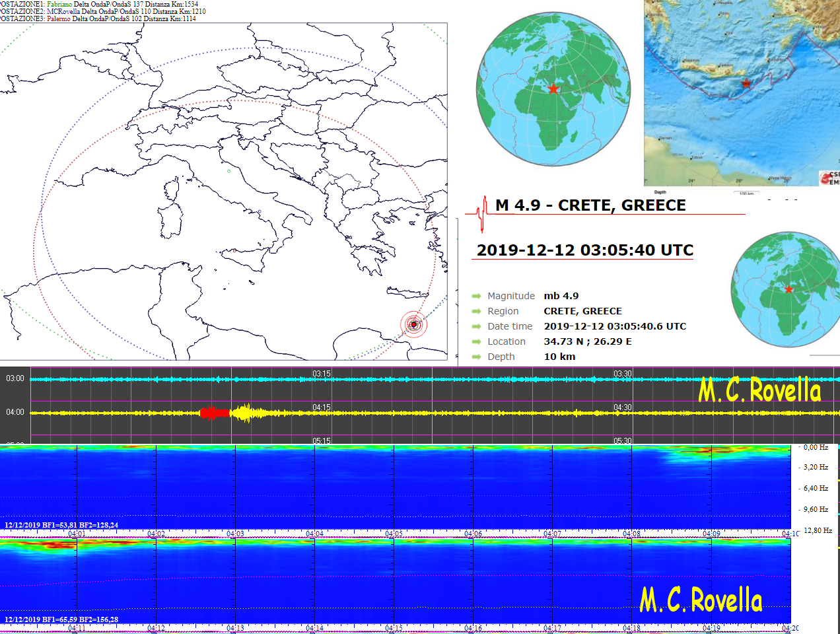Click the 04:09 tick on the upper spectrogram

point(711,534)
